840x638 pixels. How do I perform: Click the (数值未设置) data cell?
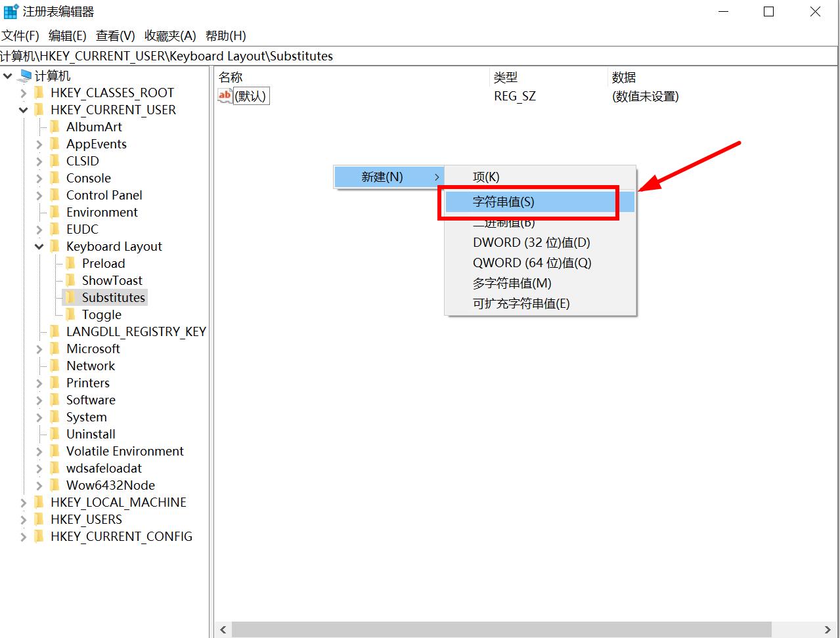coord(645,96)
